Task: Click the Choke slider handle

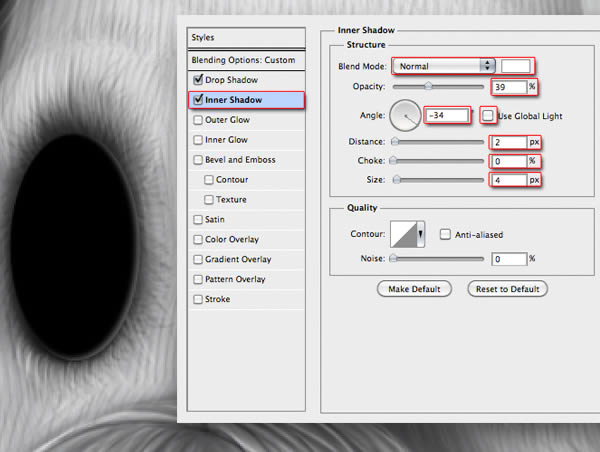Action: [393, 160]
